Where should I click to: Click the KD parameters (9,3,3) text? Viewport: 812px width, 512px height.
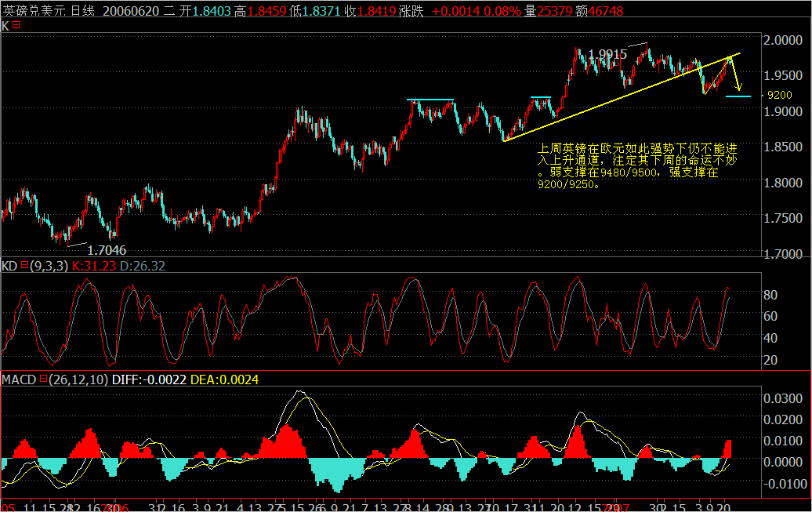51,266
